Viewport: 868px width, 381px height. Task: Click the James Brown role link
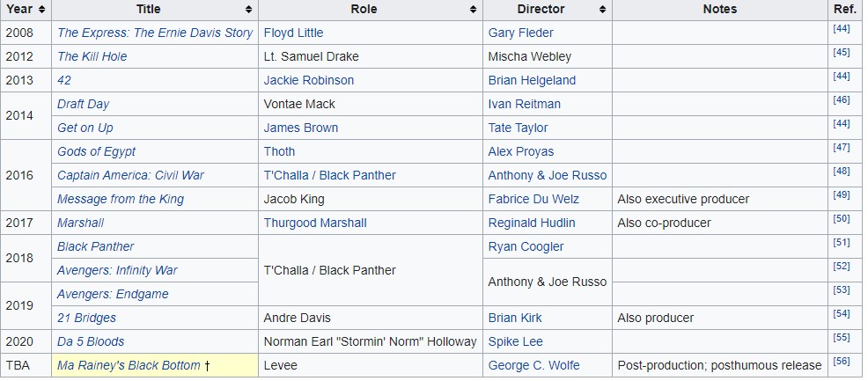click(300, 128)
